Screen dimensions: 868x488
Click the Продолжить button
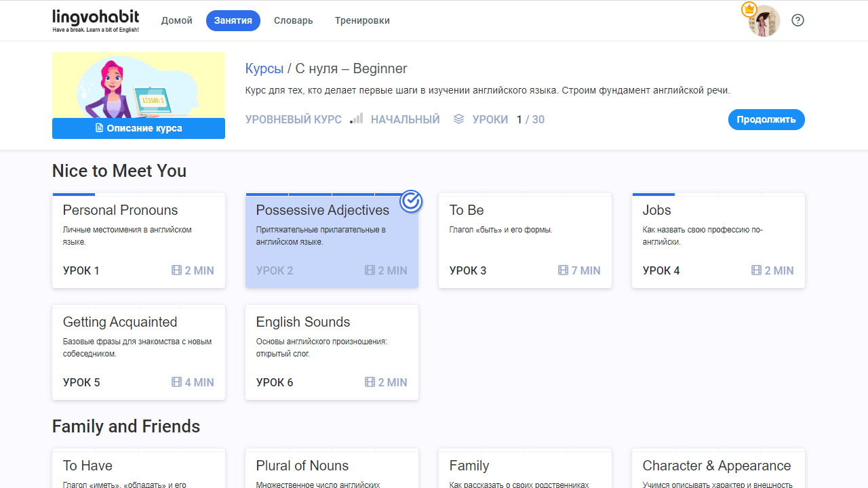(x=766, y=119)
